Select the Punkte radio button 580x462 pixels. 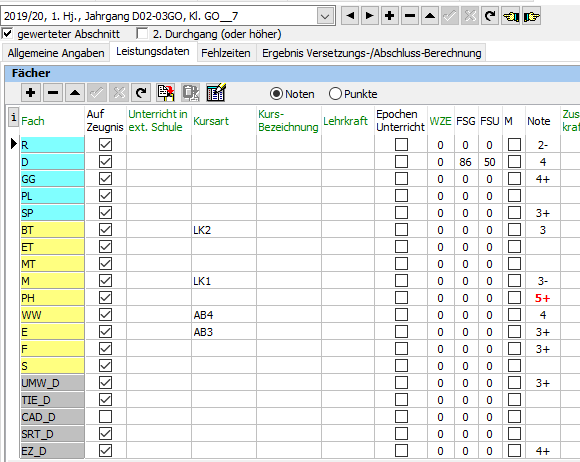point(335,94)
